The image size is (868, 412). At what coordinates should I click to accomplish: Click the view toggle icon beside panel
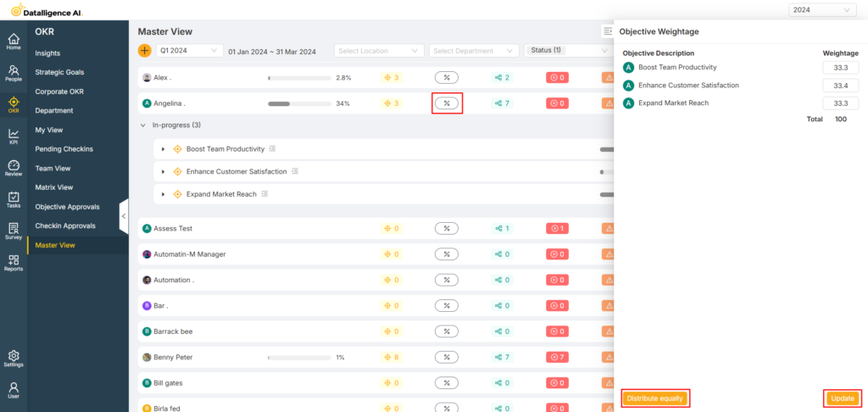(x=607, y=31)
